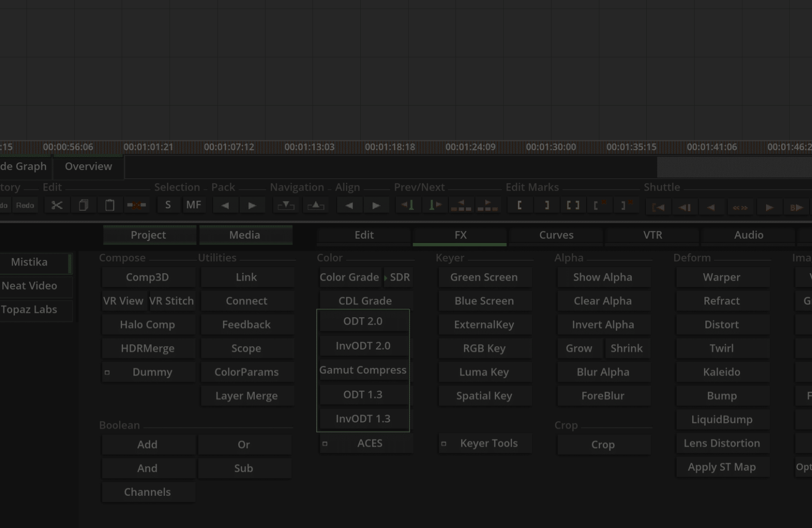Viewport: 812px width, 528px height.
Task: Set a mark out using the right bracket icon
Action: pos(546,205)
